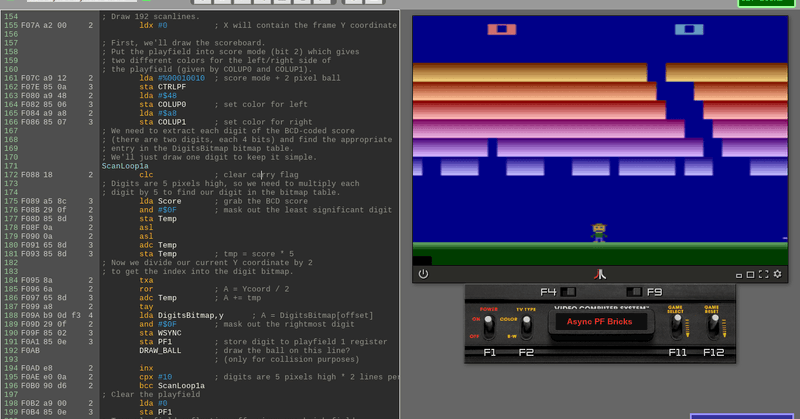The width and height of the screenshot is (800, 419).
Task: Click 'sta CTRLPF' on line 162
Action: pos(162,87)
